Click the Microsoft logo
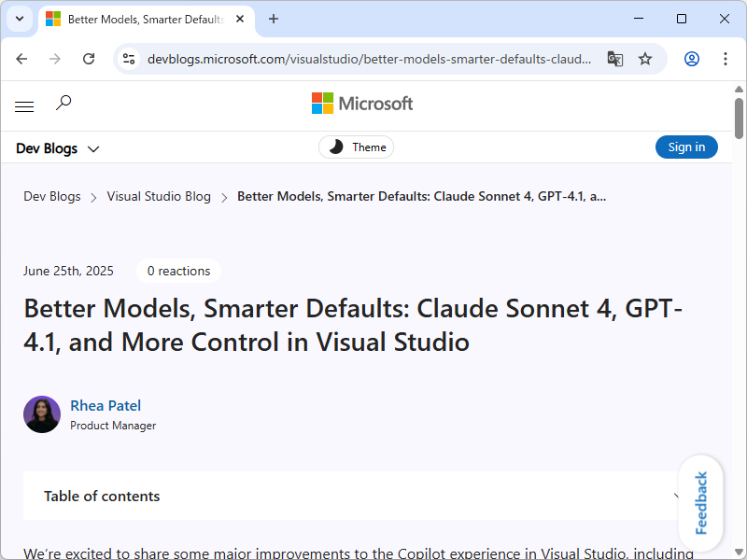The image size is (747, 560). coord(361,103)
